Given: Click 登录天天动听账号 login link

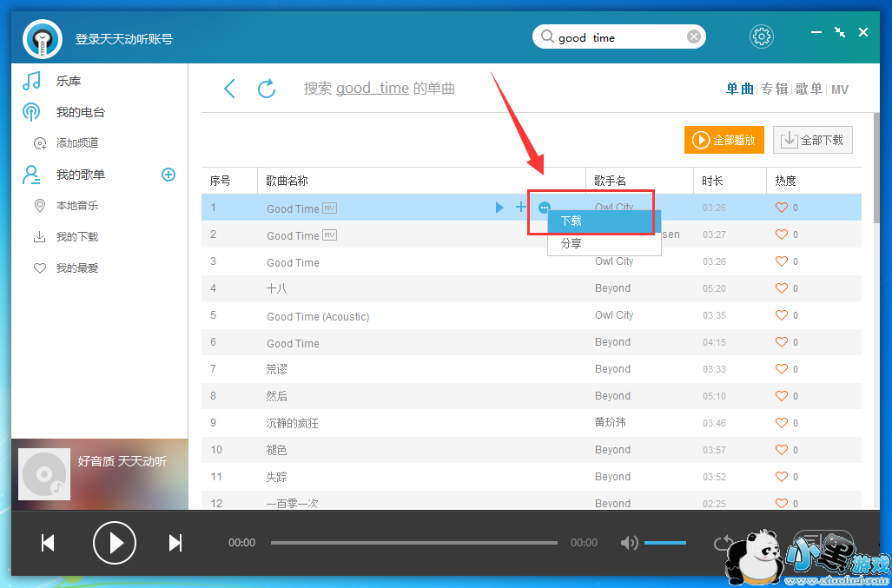Looking at the screenshot, I should (124, 39).
